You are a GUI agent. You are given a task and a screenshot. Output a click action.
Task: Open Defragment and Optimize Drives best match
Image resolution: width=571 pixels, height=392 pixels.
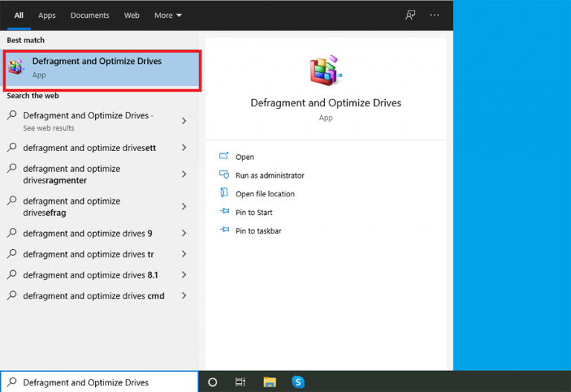click(102, 68)
